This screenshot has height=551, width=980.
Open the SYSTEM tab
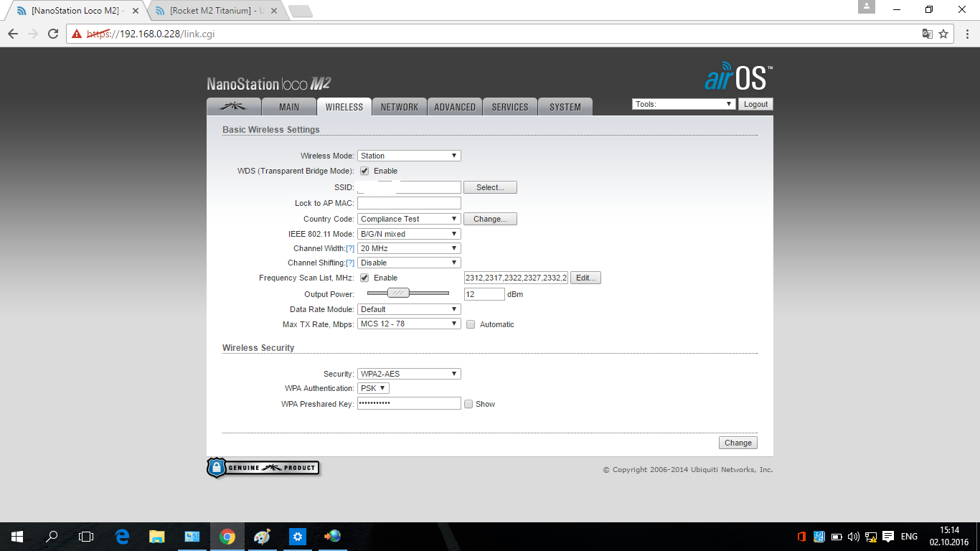click(565, 107)
